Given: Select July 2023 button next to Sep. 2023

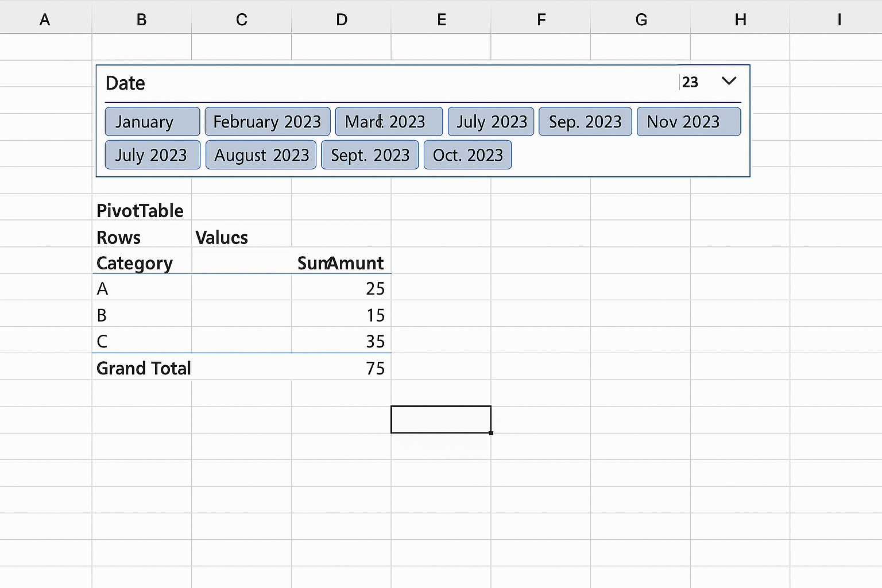Looking at the screenshot, I should pyautogui.click(x=491, y=122).
